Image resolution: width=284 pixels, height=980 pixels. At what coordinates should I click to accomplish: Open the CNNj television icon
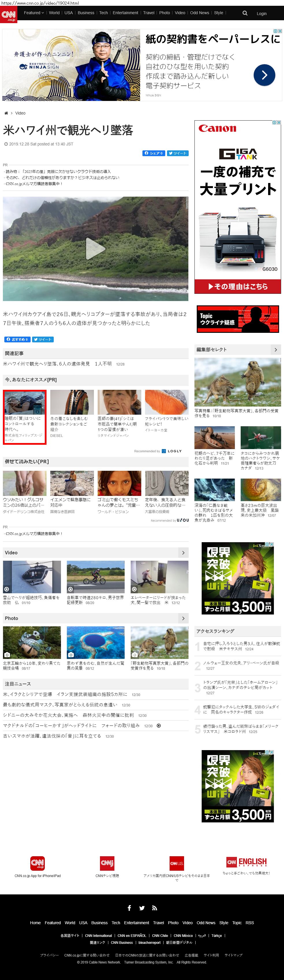click(x=107, y=863)
